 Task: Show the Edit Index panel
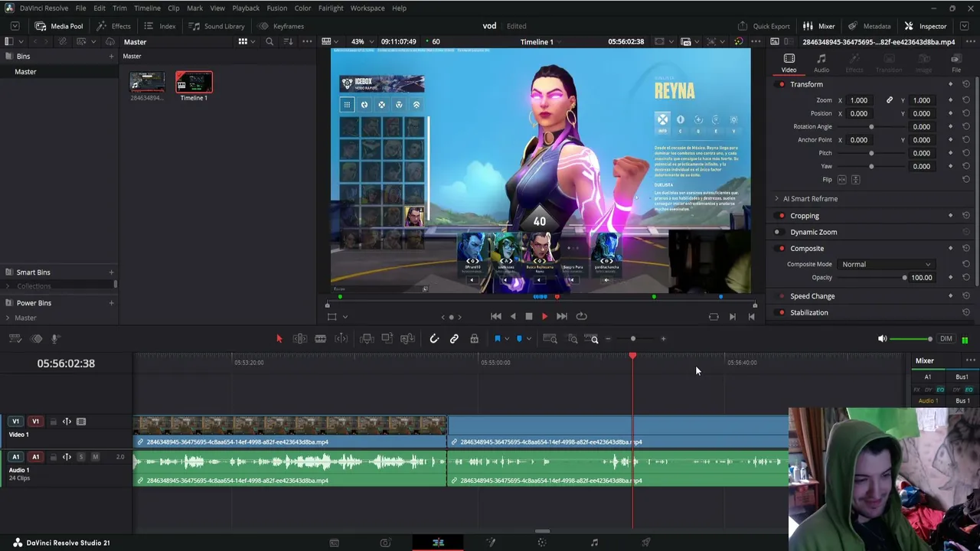pyautogui.click(x=160, y=26)
